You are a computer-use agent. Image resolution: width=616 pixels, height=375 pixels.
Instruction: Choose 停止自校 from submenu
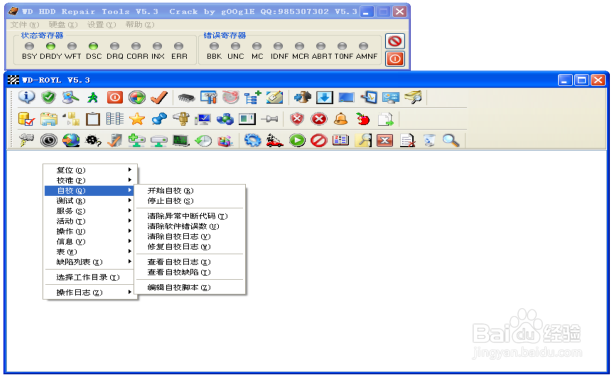click(x=190, y=201)
